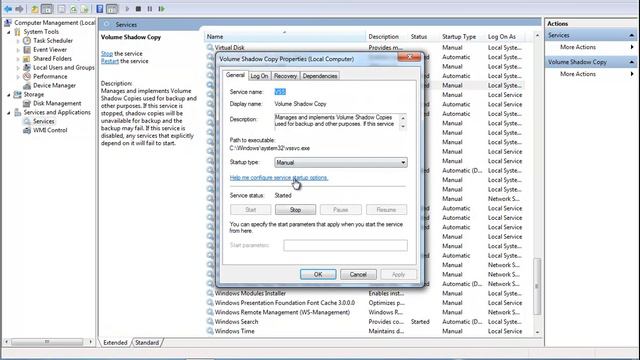Switch to the Log On tab
The image size is (640, 360).
click(259, 76)
